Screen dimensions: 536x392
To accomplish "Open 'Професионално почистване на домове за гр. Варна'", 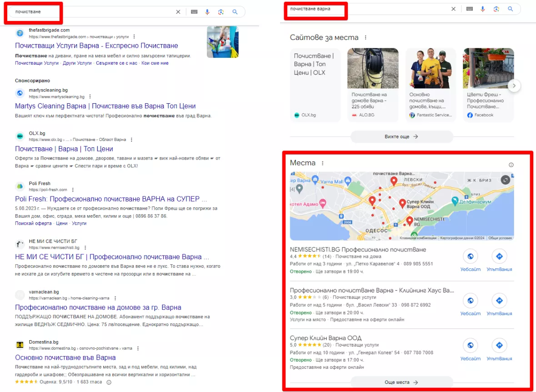I will [98, 307].
